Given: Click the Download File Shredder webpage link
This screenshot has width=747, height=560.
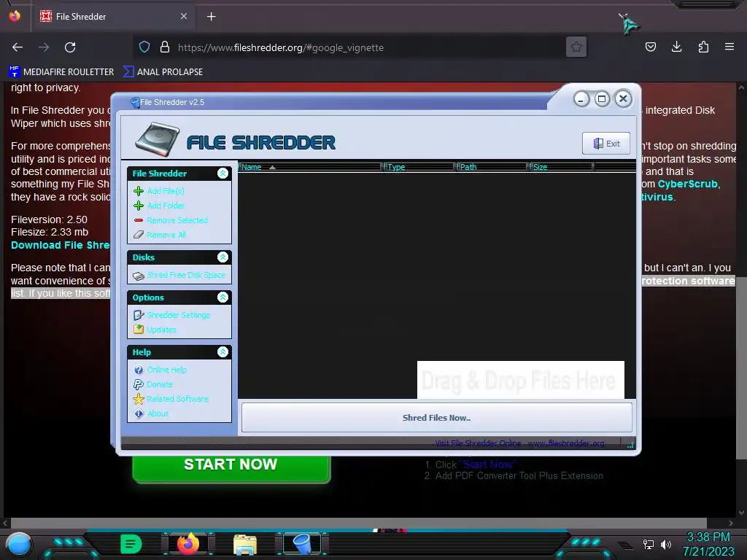Looking at the screenshot, I should [61, 245].
